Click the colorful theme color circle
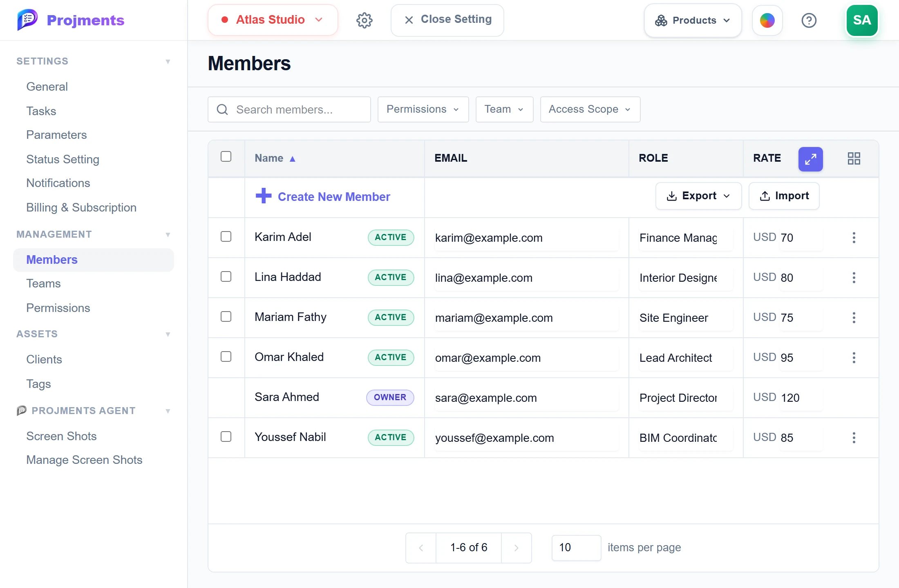899x588 pixels. click(767, 20)
